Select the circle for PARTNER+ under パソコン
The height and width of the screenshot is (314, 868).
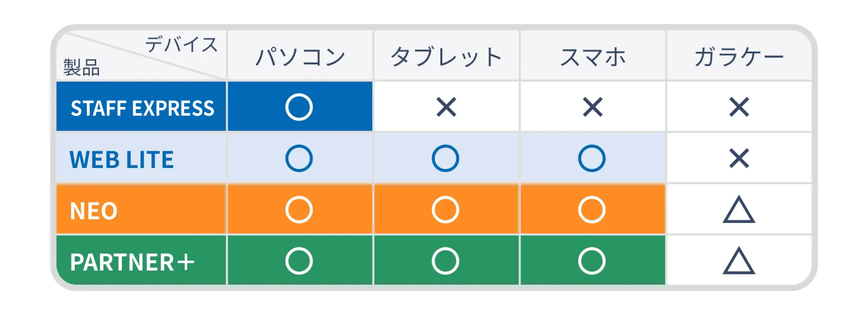(299, 261)
